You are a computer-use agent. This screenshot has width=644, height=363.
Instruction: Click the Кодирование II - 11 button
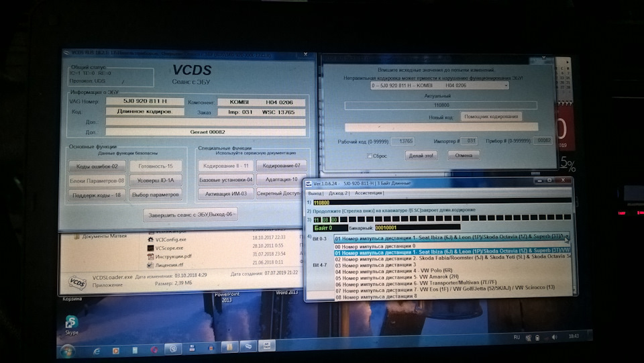point(226,166)
